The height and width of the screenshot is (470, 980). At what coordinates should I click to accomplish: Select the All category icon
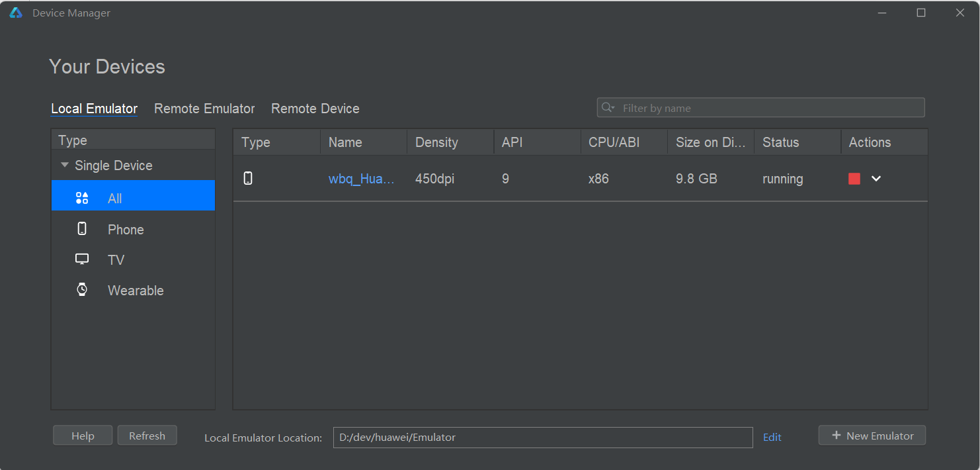pos(82,198)
